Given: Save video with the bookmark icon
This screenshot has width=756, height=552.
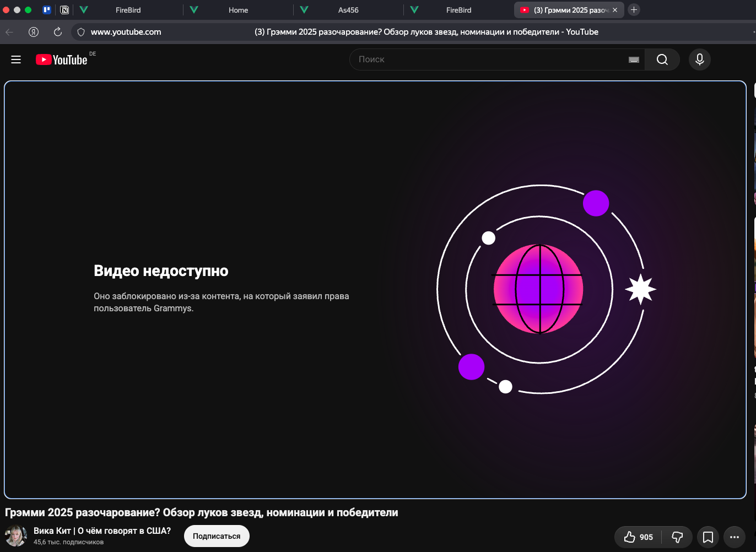Looking at the screenshot, I should pyautogui.click(x=708, y=537).
